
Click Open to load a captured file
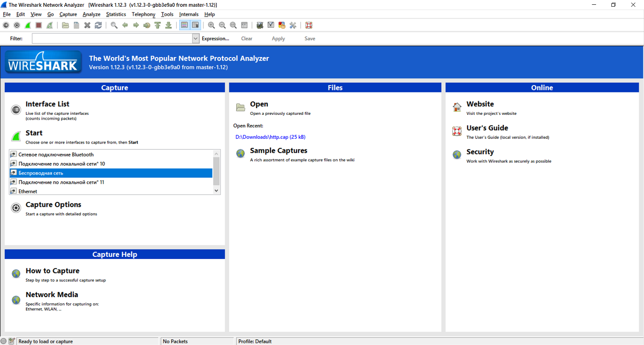pyautogui.click(x=259, y=104)
